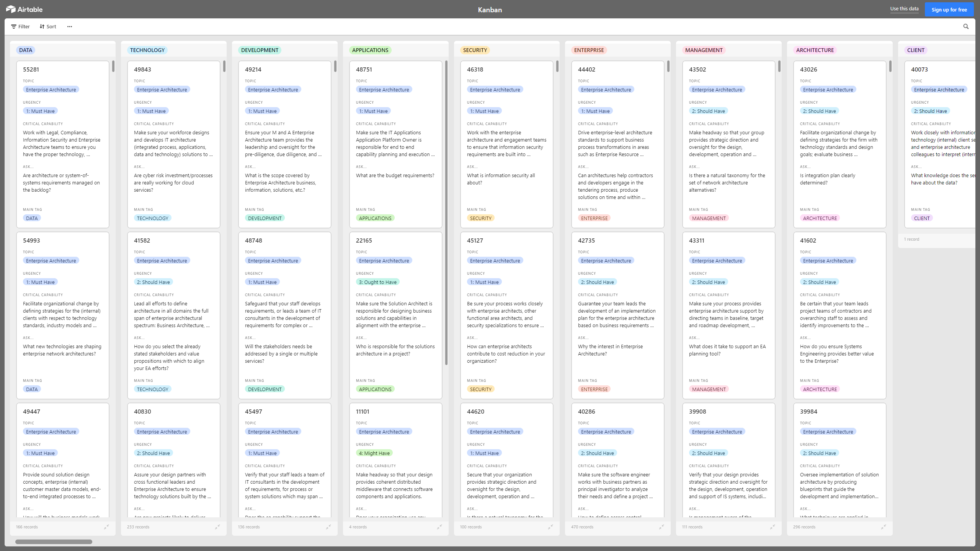Select the ARCHITECTURE column header tag
Screen dimensions: 980x551
click(x=815, y=50)
